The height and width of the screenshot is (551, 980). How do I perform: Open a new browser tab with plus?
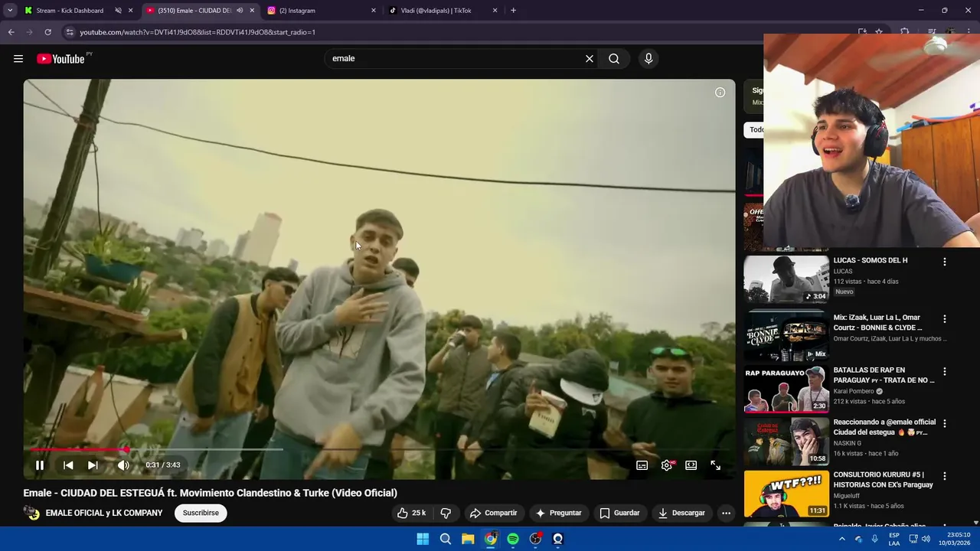coord(513,11)
